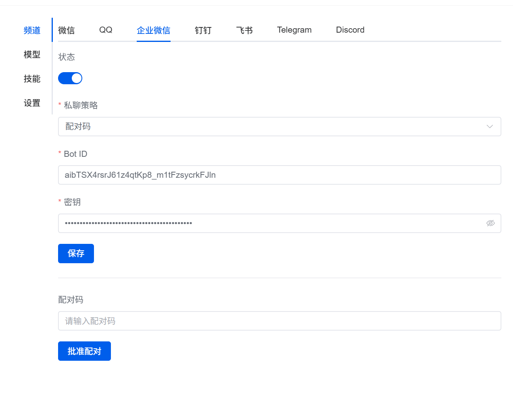The height and width of the screenshot is (420, 513).
Task: Select the 企业微信 tab
Action: pos(153,30)
